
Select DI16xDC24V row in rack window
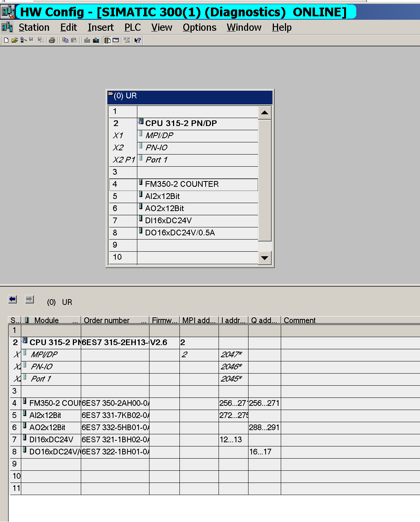point(184,221)
